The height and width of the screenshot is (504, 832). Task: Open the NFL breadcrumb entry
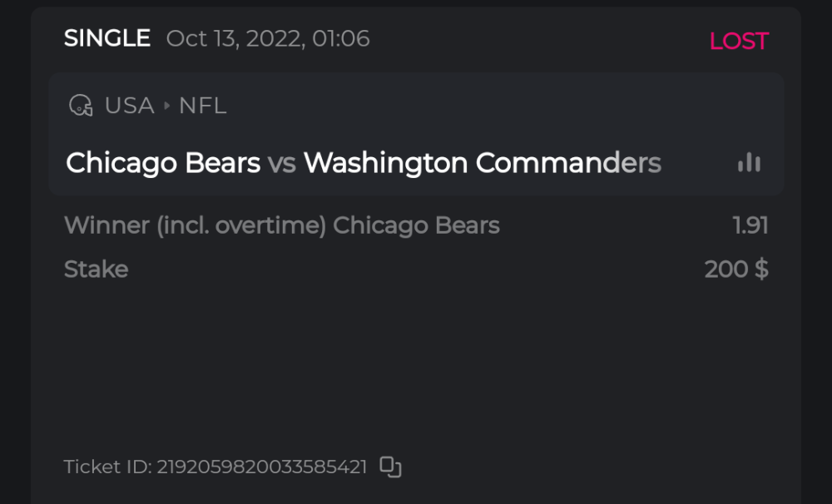point(202,106)
